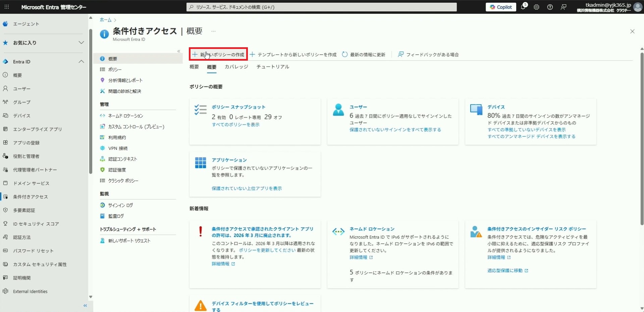Switch to the カバレッジ tab
The height and width of the screenshot is (312, 644).
point(236,67)
